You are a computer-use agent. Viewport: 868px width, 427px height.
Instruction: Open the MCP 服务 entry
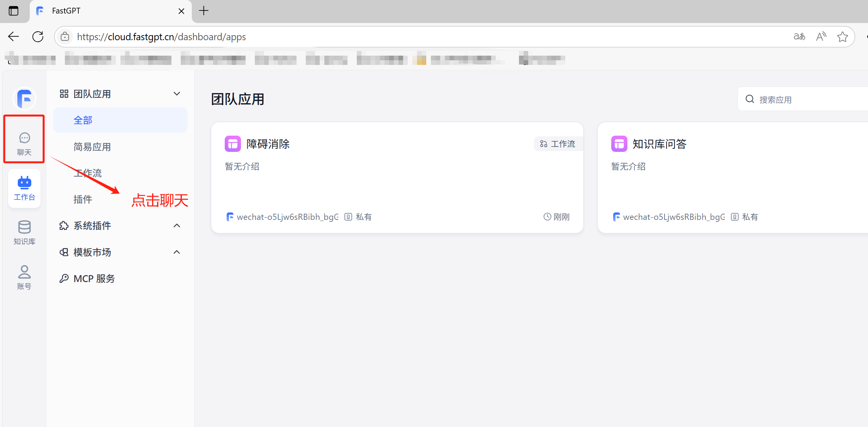click(94, 278)
